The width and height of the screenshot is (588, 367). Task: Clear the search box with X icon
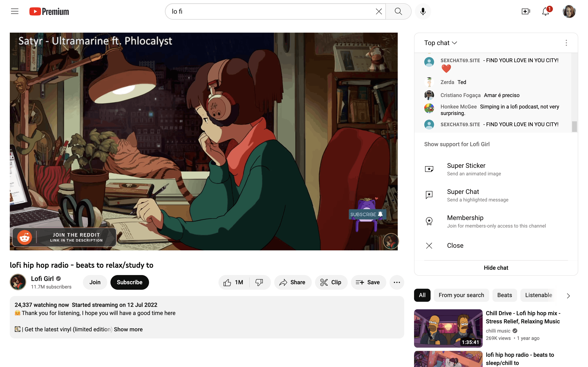coord(379,11)
